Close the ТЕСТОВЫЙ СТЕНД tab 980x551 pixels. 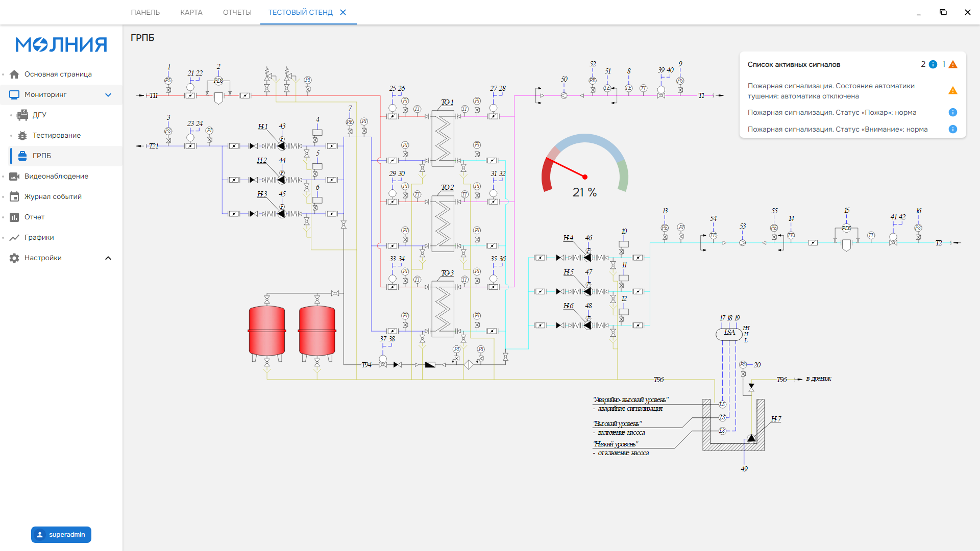[x=343, y=12]
